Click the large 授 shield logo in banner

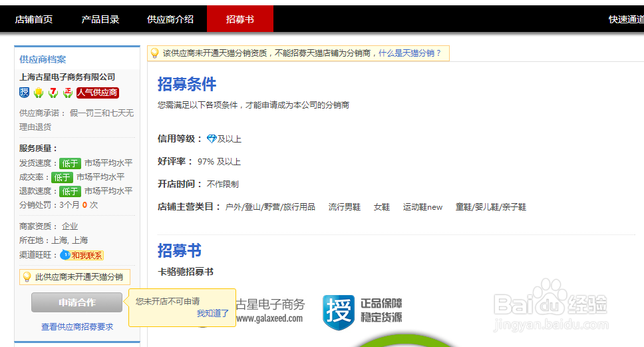coord(339,312)
